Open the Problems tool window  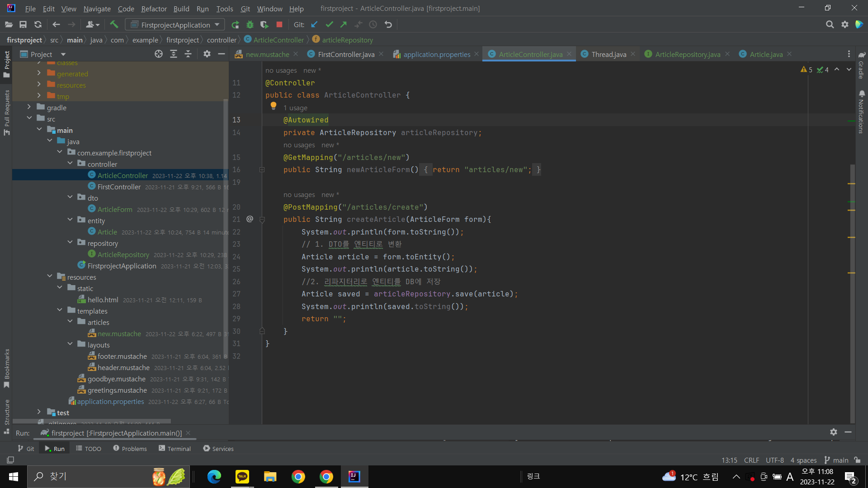pyautogui.click(x=130, y=449)
